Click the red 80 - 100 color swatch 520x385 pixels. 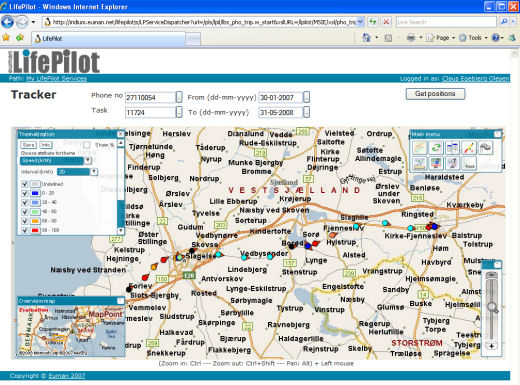(x=35, y=230)
